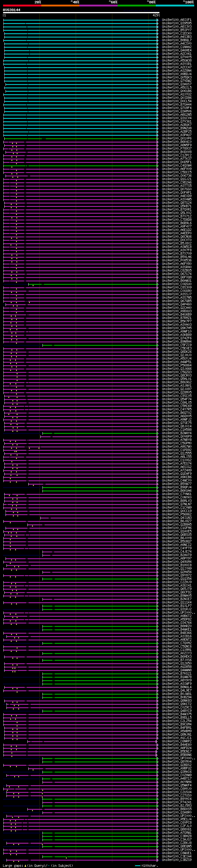Open hit UniRef100_A8IXF1
Viewport: 197px width, 868px height.
[x=176, y=20]
